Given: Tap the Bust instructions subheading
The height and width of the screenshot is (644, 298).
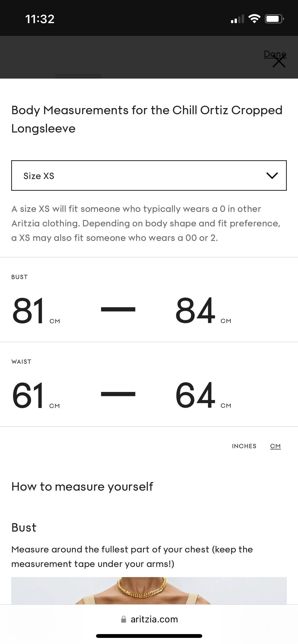Looking at the screenshot, I should [24, 528].
